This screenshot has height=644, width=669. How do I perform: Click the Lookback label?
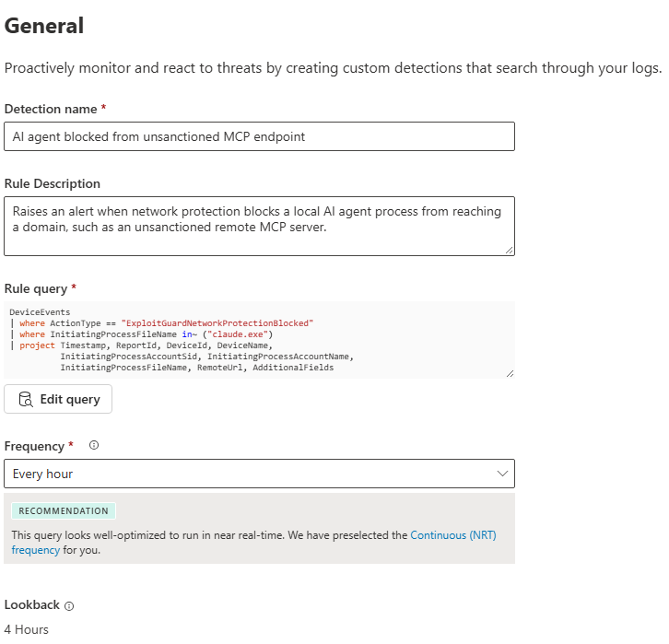[x=32, y=604]
